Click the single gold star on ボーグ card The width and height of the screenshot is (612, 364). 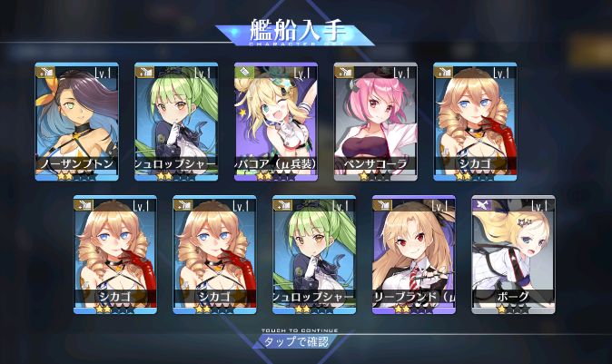[x=501, y=310]
